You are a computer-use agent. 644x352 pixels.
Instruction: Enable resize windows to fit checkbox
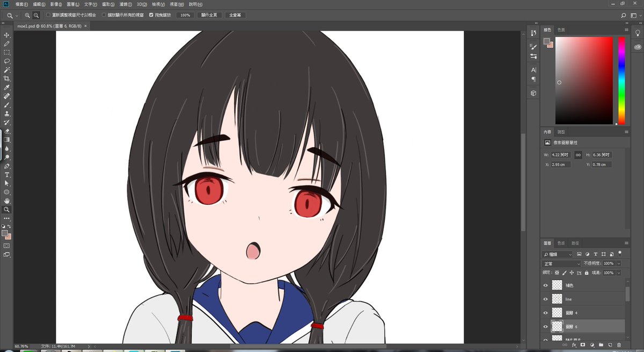tap(48, 15)
